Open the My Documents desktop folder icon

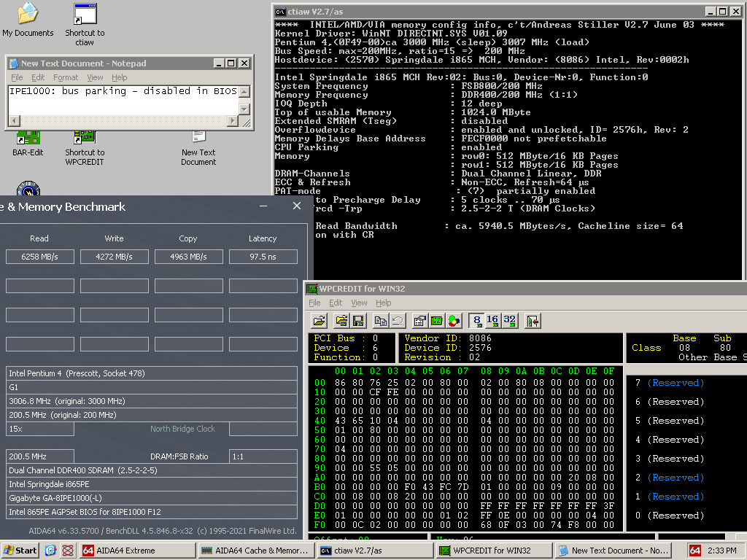[28, 20]
